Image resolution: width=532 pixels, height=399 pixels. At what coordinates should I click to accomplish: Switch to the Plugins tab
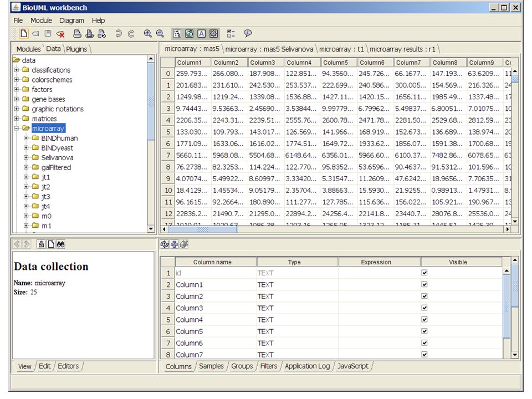[76, 49]
